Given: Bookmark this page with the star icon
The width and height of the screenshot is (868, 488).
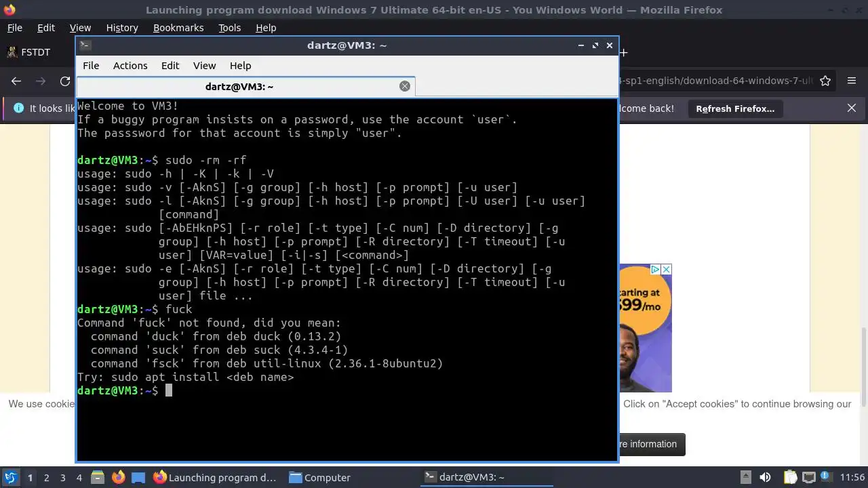Looking at the screenshot, I should 825,81.
